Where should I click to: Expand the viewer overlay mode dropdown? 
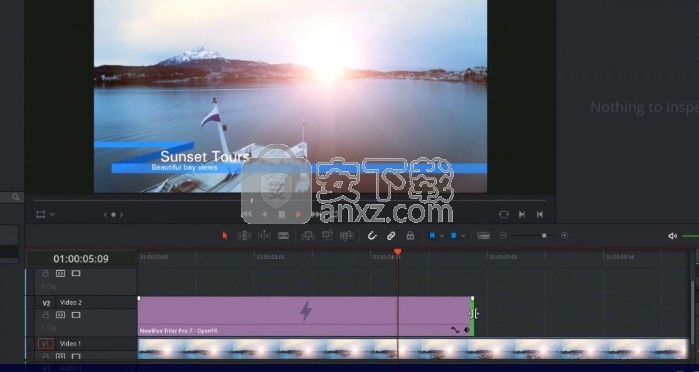(52, 215)
